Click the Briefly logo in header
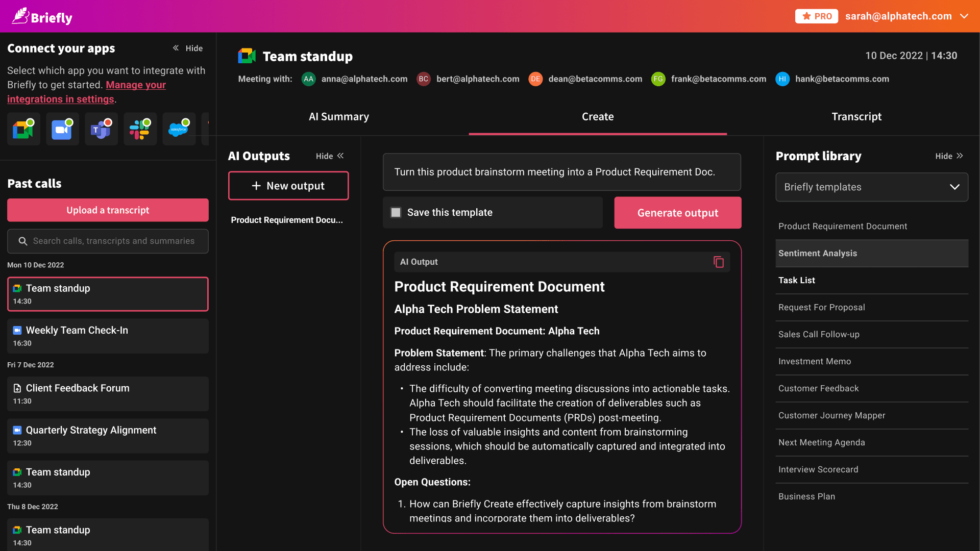Viewport: 980px width, 551px height. [x=42, y=16]
